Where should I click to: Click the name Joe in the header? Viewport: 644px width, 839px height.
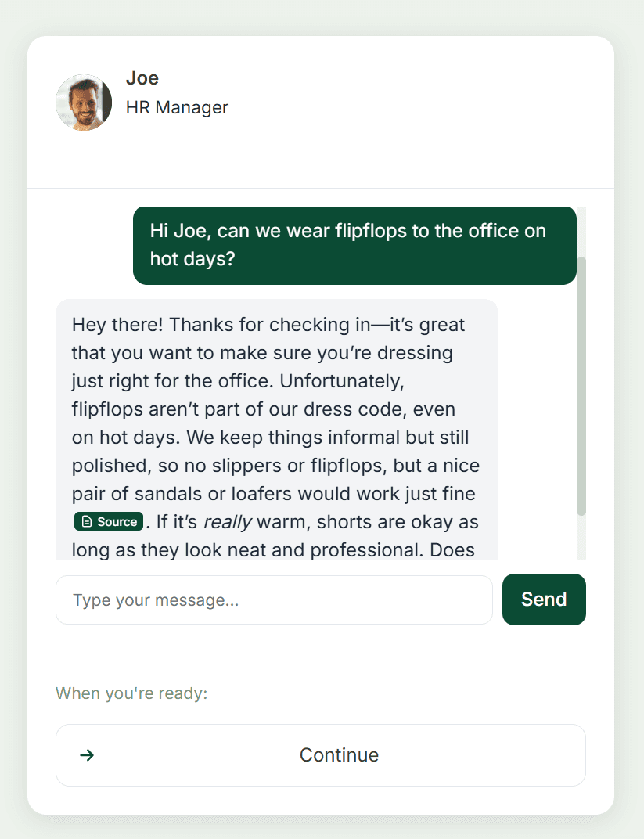(142, 78)
